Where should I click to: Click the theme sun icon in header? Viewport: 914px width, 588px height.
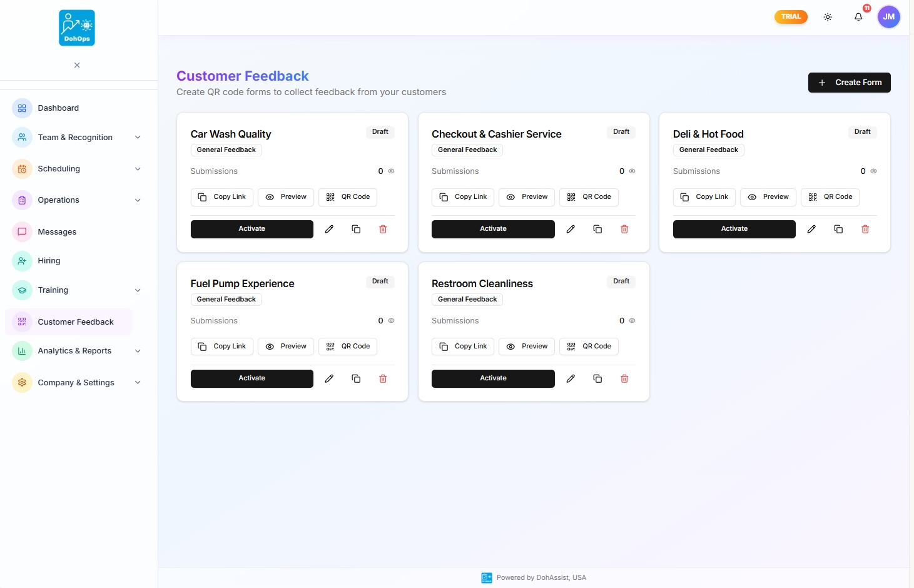827,17
